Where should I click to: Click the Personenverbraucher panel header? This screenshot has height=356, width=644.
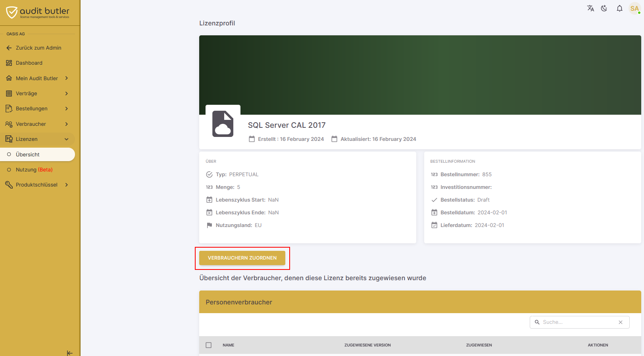420,302
